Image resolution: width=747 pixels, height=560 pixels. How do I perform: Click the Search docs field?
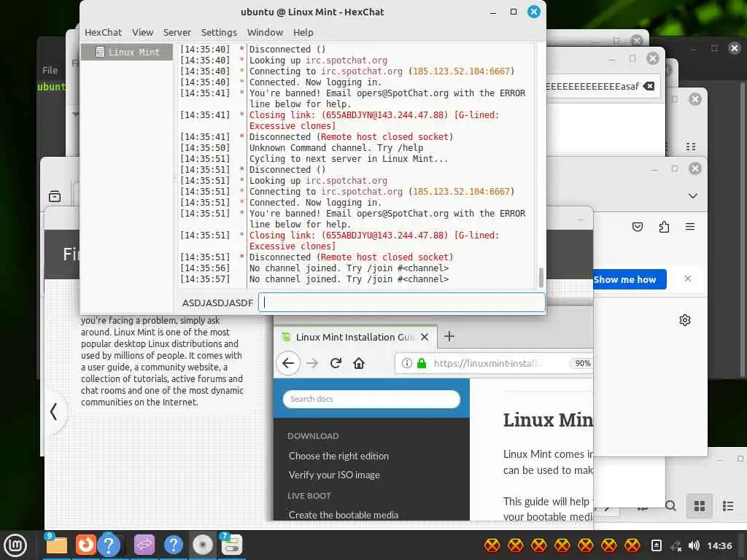click(x=371, y=399)
